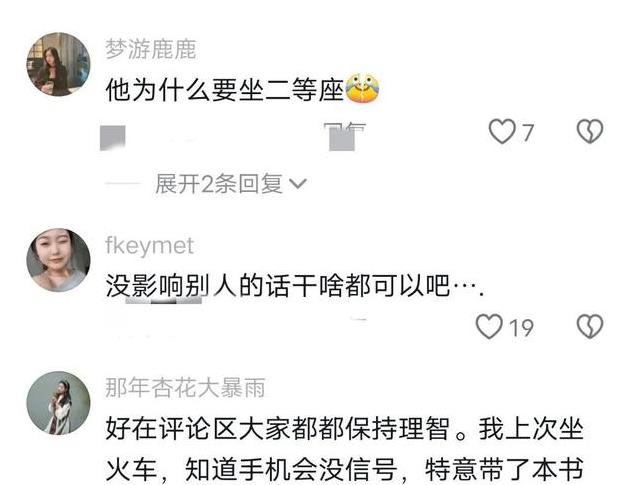Select comment starting 好在评论区大家
This screenshot has height=485, width=636.
pyautogui.click(x=345, y=449)
